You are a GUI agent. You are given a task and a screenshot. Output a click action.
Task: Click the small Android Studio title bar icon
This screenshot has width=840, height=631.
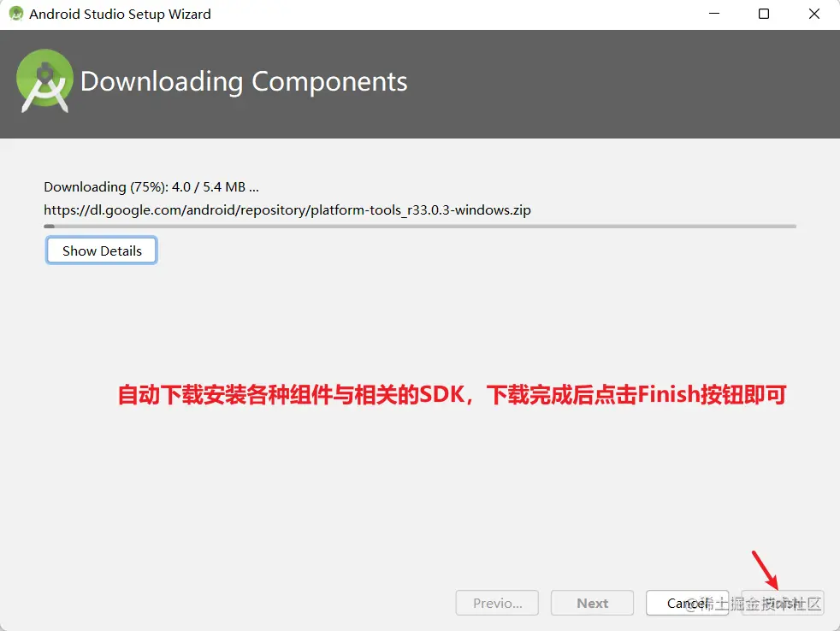coord(16,14)
